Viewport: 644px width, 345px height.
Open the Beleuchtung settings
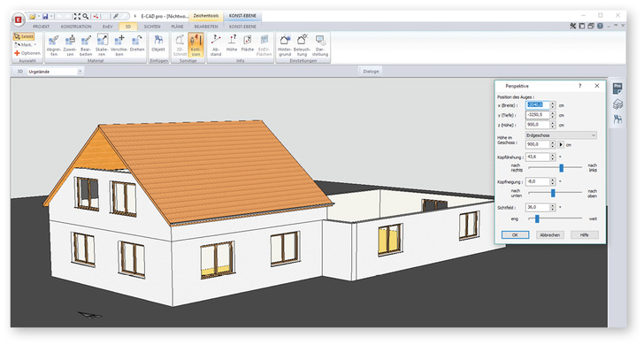(x=302, y=45)
